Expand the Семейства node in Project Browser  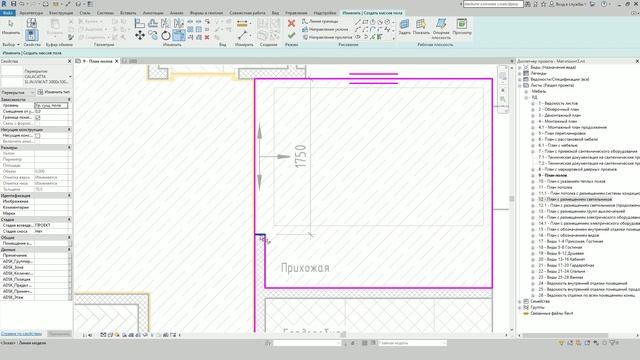(x=520, y=301)
